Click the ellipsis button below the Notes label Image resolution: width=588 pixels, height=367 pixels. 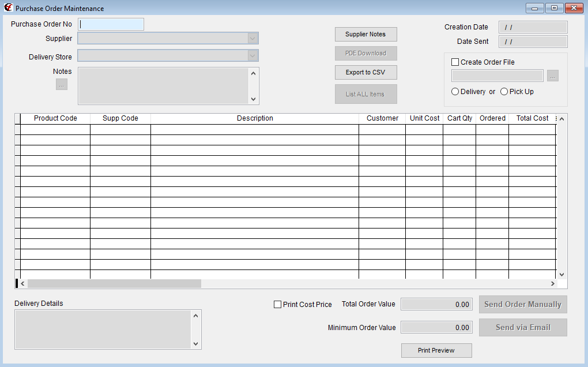(62, 84)
